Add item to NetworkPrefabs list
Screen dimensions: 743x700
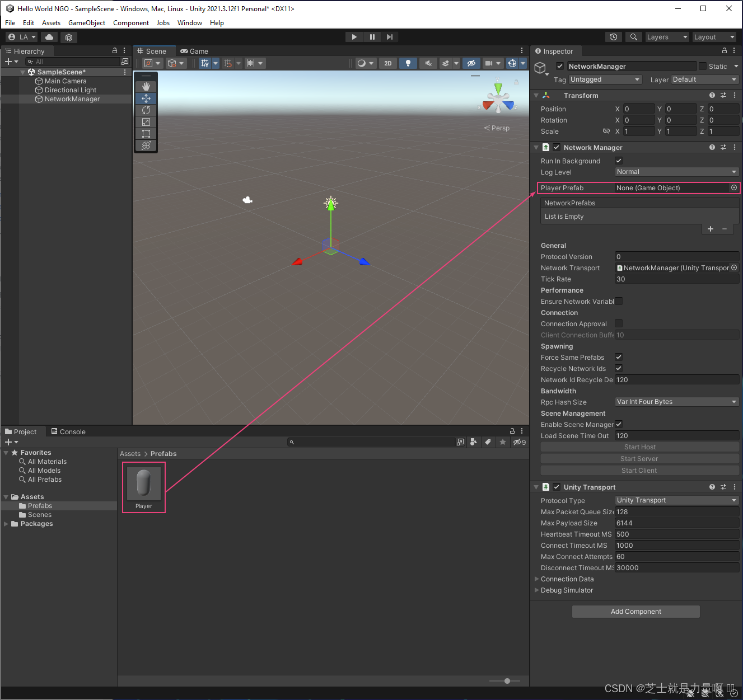[x=711, y=229]
